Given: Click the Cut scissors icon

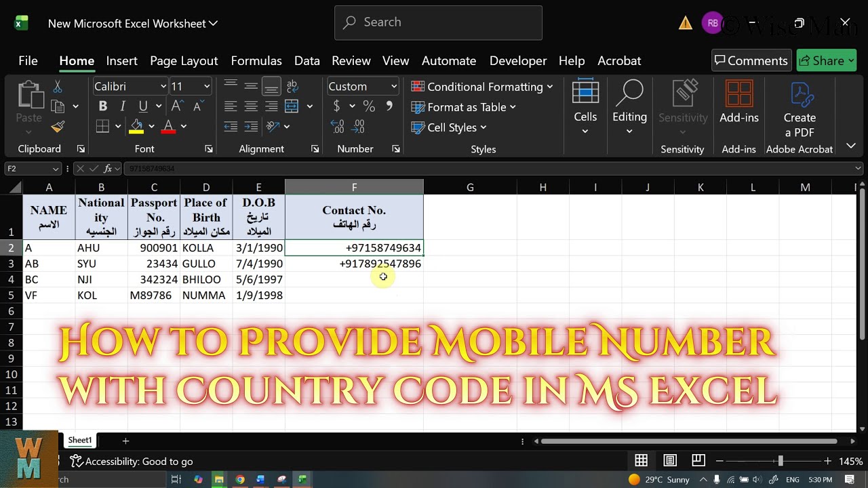Looking at the screenshot, I should point(58,87).
